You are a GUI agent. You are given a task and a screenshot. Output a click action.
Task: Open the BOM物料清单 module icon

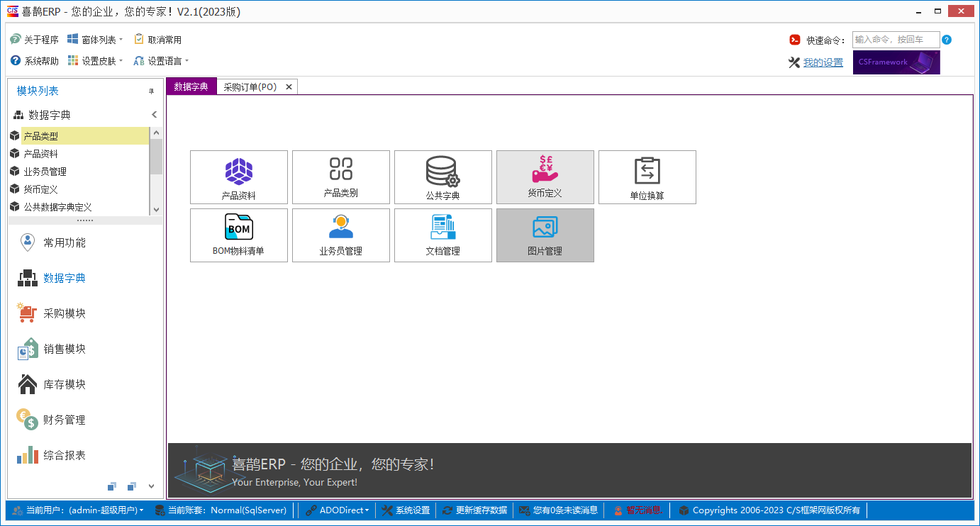click(238, 235)
